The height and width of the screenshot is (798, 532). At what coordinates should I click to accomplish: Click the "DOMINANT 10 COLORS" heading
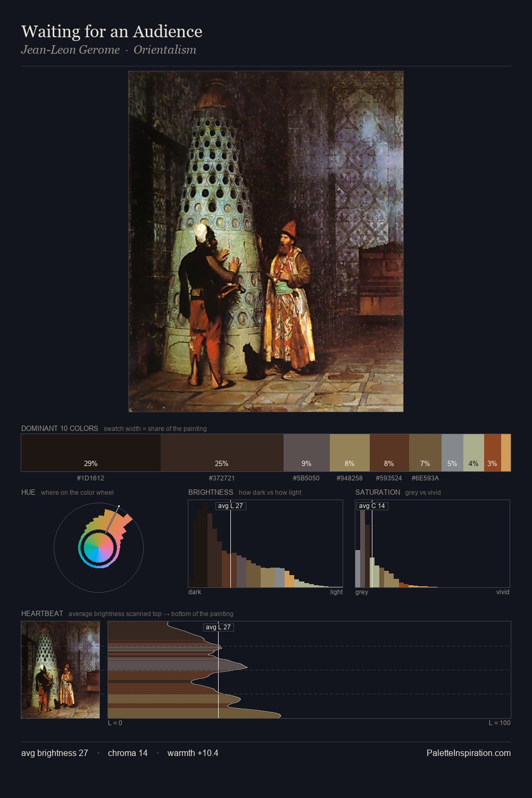(60, 428)
